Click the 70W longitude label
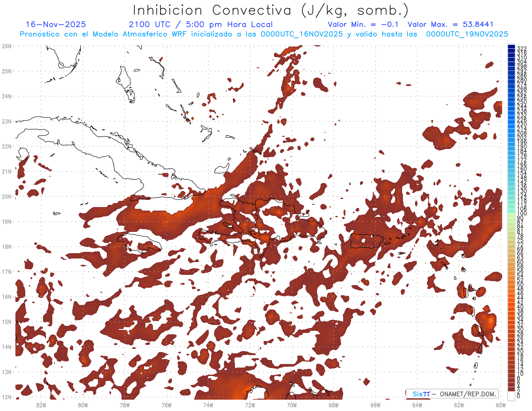 click(292, 405)
